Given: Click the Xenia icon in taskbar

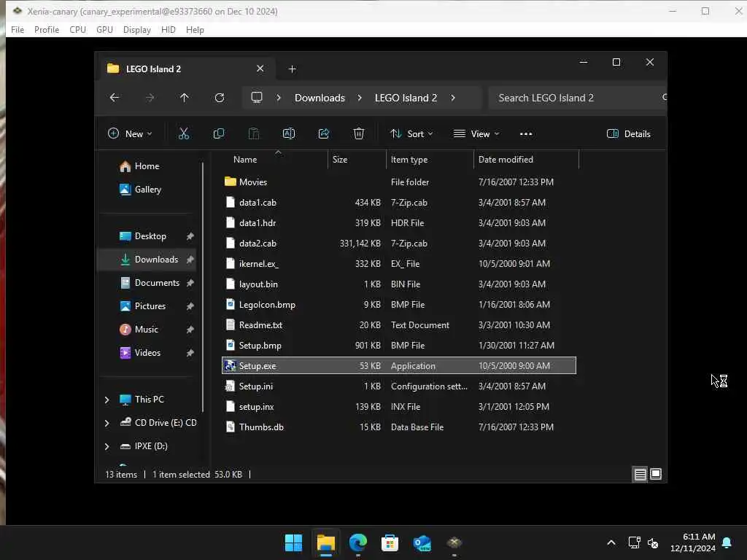Looking at the screenshot, I should point(454,542).
